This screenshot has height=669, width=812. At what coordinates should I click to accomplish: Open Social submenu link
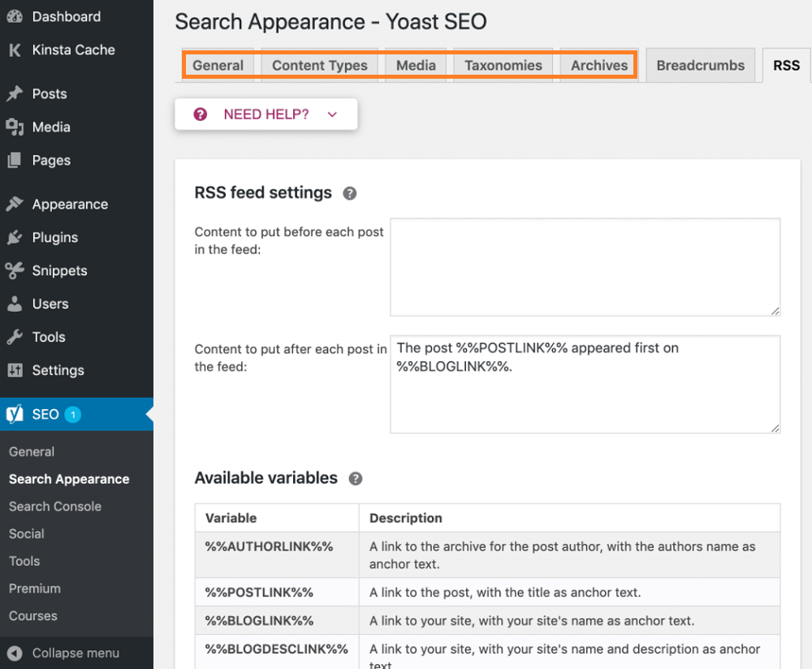coord(27,534)
